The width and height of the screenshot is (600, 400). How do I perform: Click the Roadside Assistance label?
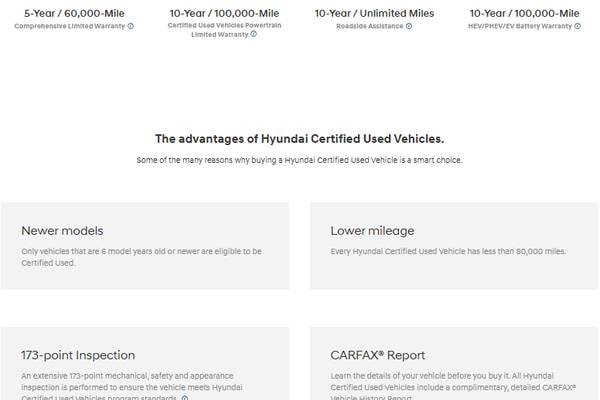[x=370, y=26]
